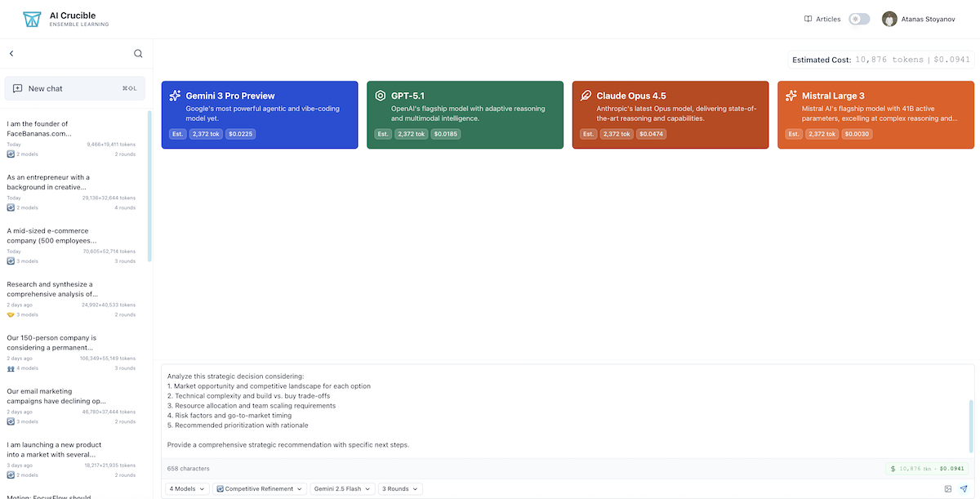980x499 pixels.
Task: Expand the Competitive Refinement strategy dropdown
Action: [x=259, y=488]
